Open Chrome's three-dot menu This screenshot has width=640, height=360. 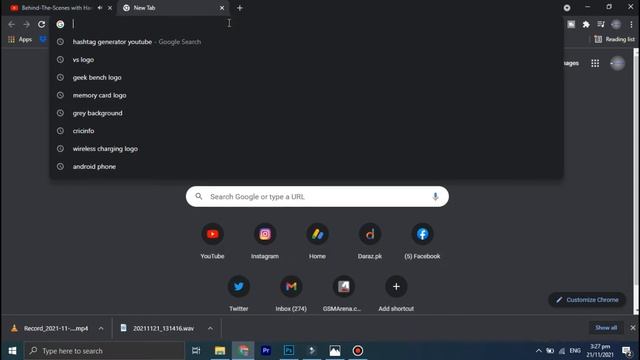coord(631,24)
